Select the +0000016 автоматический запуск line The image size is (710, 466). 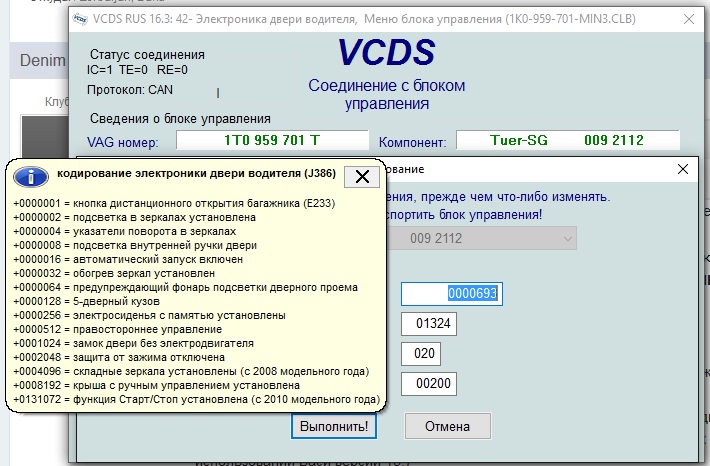pos(128,259)
